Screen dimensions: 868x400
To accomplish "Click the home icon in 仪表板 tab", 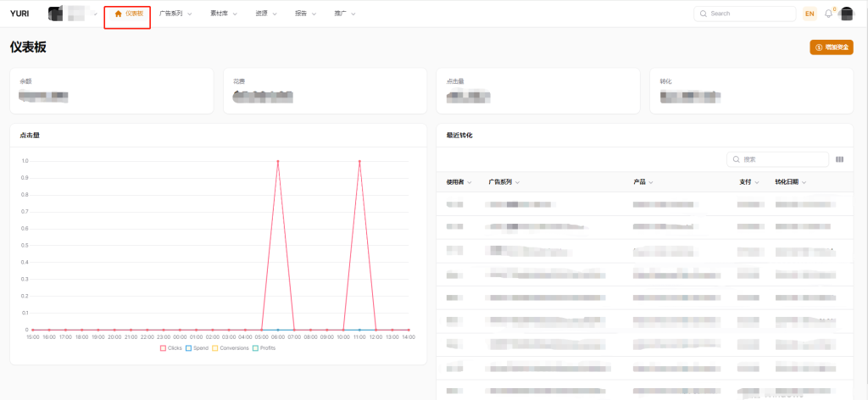I will [x=119, y=14].
